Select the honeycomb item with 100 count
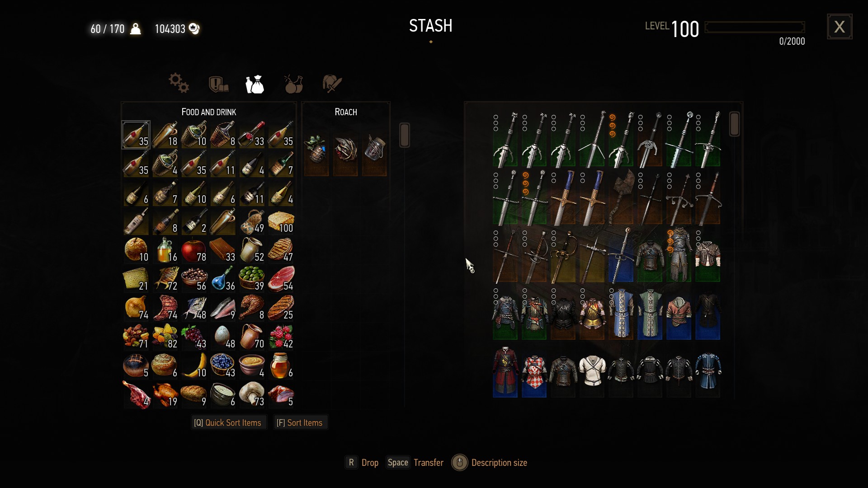This screenshot has width=868, height=488. tap(281, 221)
